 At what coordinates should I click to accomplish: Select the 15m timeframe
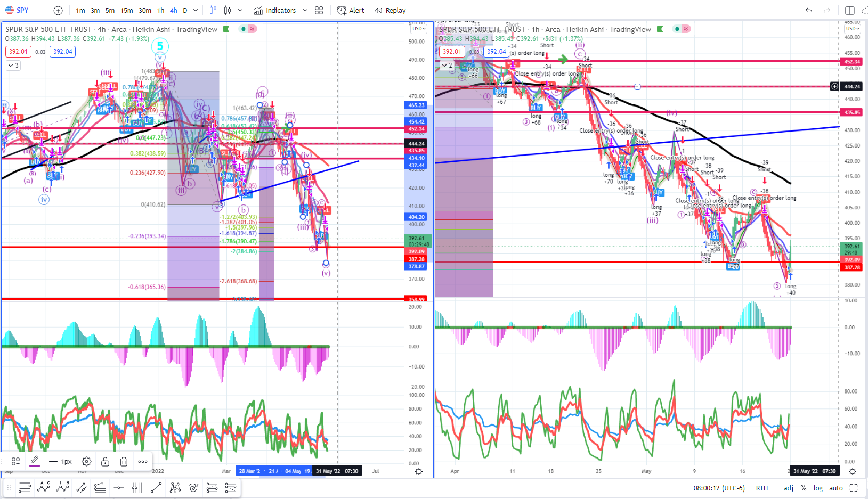[x=127, y=11]
